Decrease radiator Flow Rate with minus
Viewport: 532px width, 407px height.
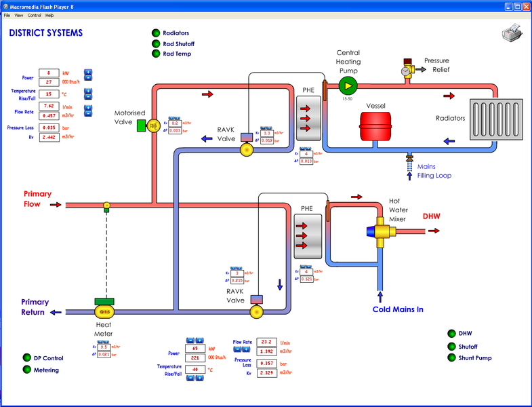88,114
